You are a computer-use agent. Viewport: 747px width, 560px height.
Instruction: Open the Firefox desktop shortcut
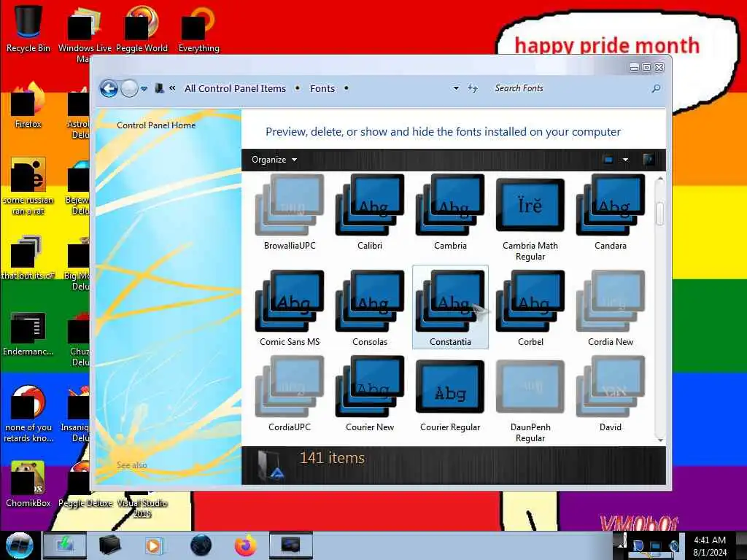pyautogui.click(x=28, y=106)
